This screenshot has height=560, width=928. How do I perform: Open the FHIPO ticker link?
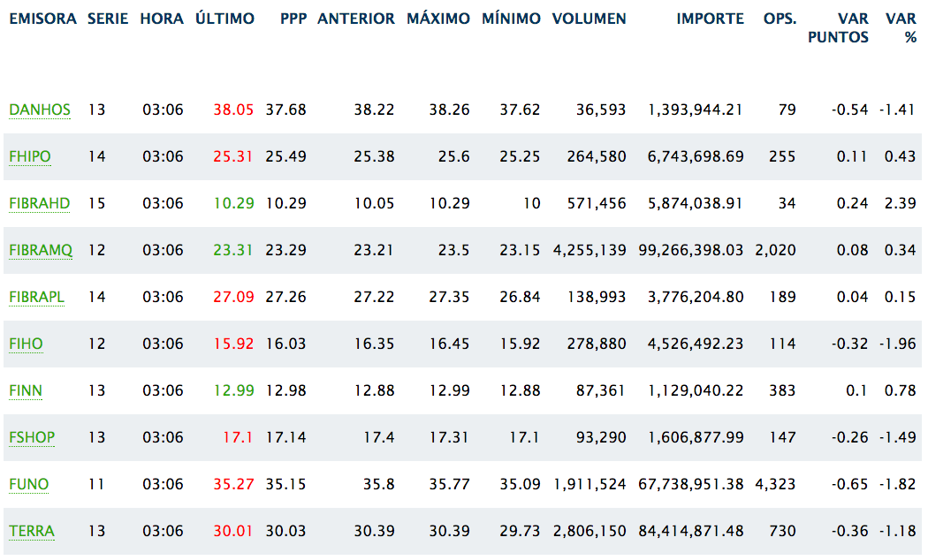click(x=29, y=156)
